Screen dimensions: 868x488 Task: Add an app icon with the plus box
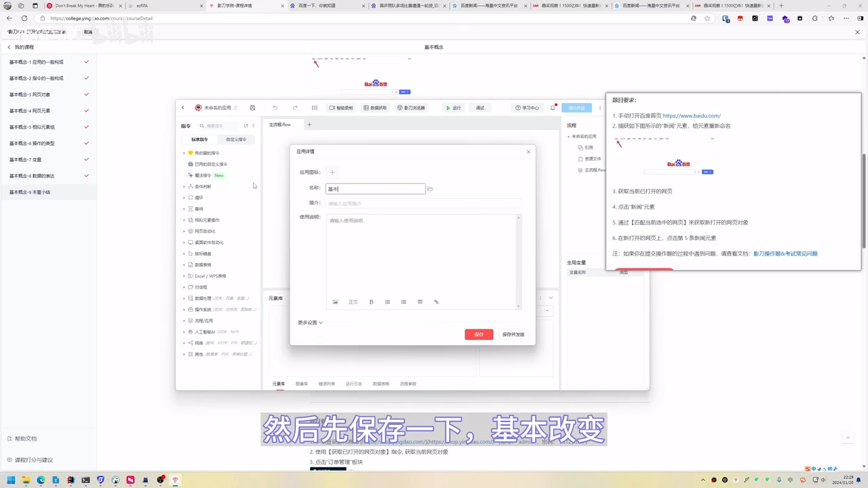[332, 173]
